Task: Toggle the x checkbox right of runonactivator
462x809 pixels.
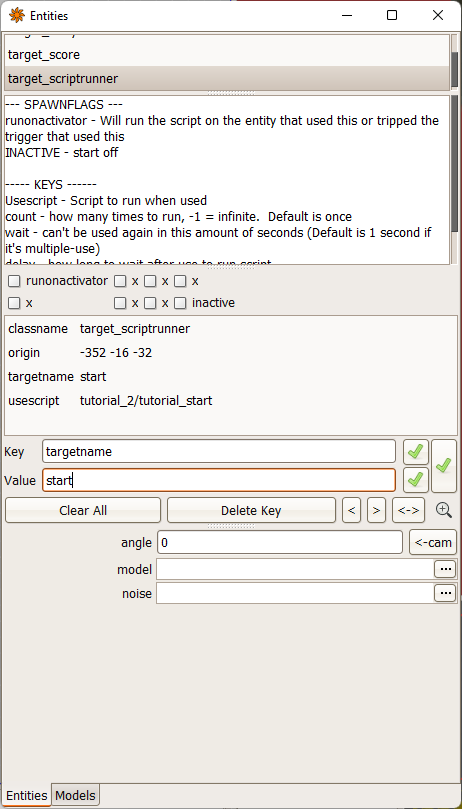Action: [120, 281]
